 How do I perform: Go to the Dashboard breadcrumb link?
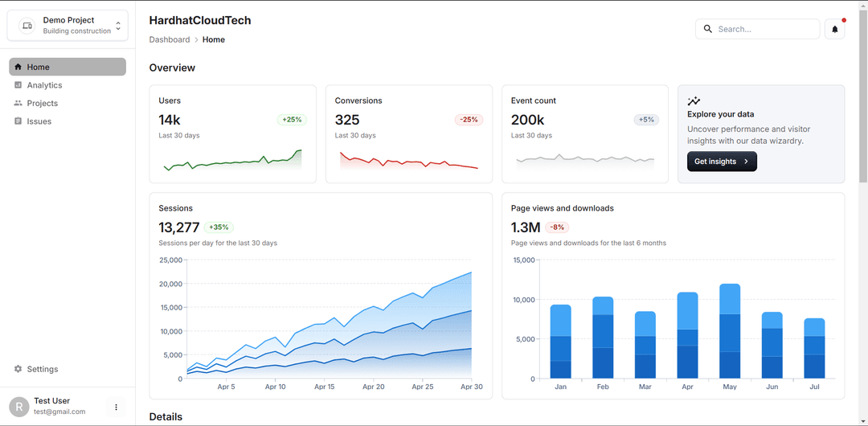click(169, 39)
